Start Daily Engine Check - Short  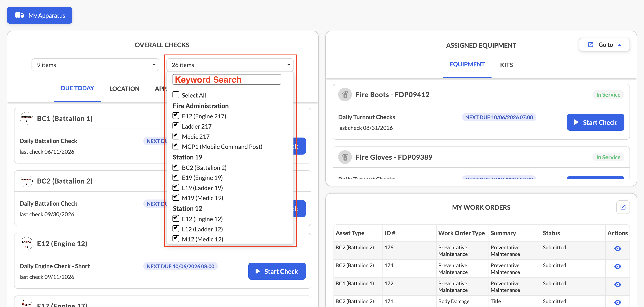(277, 271)
